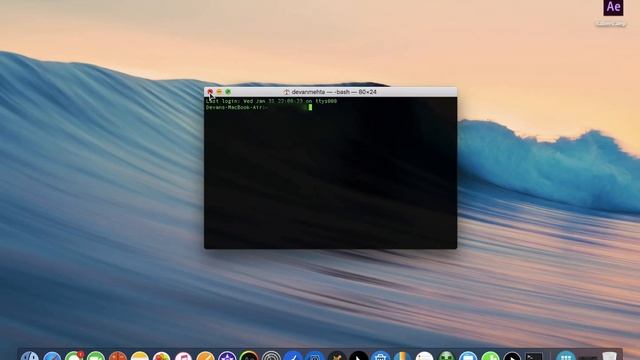Launch Photos from the dock
Image resolution: width=640 pixels, height=360 pixels.
pyautogui.click(x=162, y=356)
